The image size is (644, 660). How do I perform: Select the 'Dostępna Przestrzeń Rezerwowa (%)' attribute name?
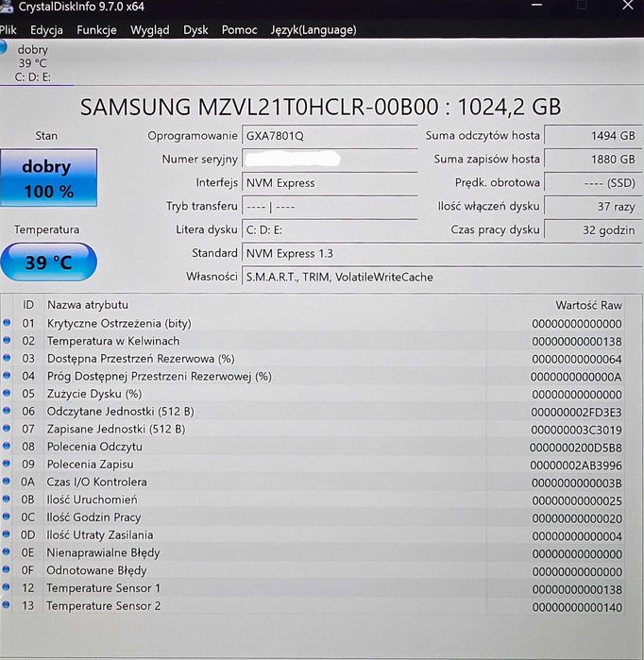coord(141,359)
